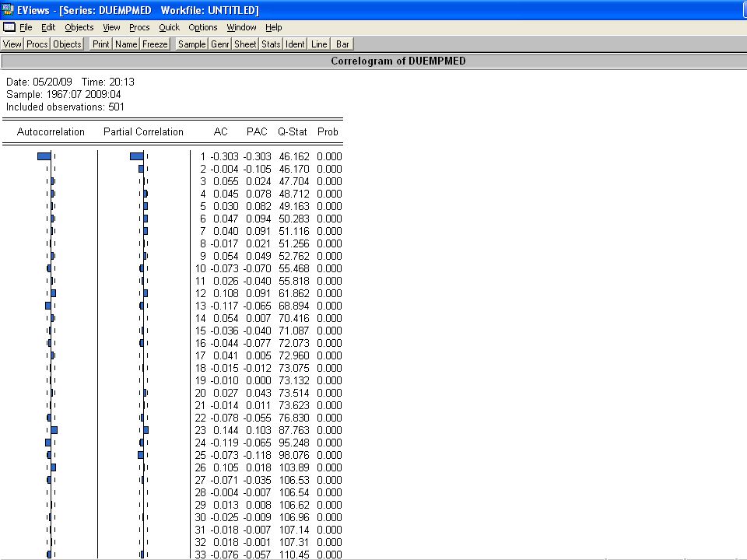Screen dimensions: 747x560
Task: Click the EViews application icon in title bar
Action: [x=7, y=9]
